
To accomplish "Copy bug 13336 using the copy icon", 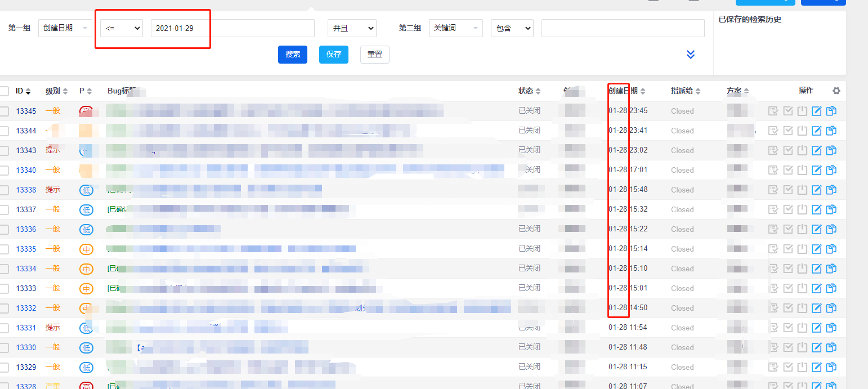I will [831, 229].
